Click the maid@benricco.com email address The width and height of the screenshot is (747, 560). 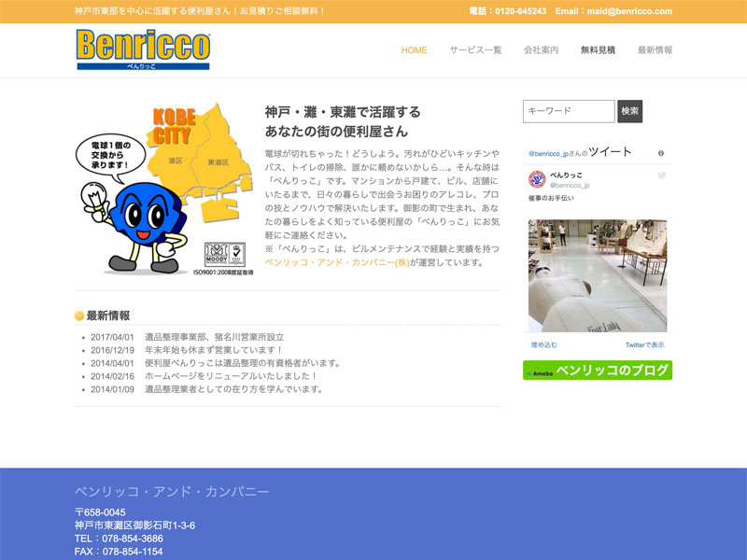tap(629, 11)
